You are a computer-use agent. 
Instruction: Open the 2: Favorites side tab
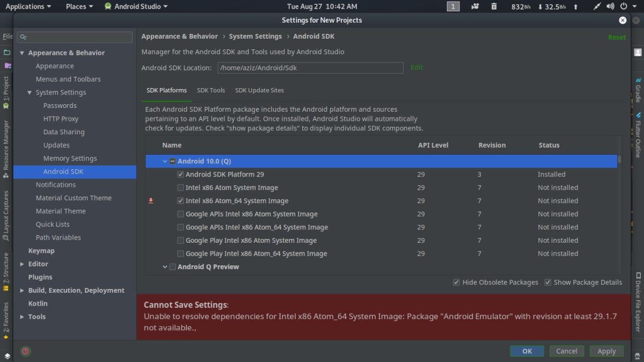[x=6, y=321]
